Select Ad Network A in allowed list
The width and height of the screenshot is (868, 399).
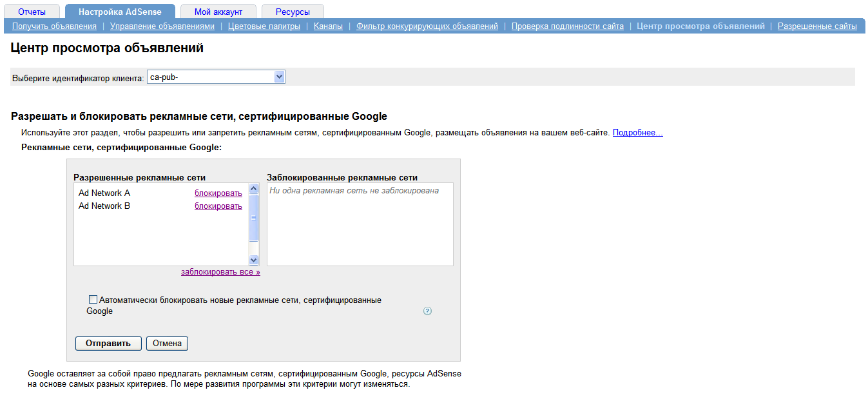[x=104, y=193]
